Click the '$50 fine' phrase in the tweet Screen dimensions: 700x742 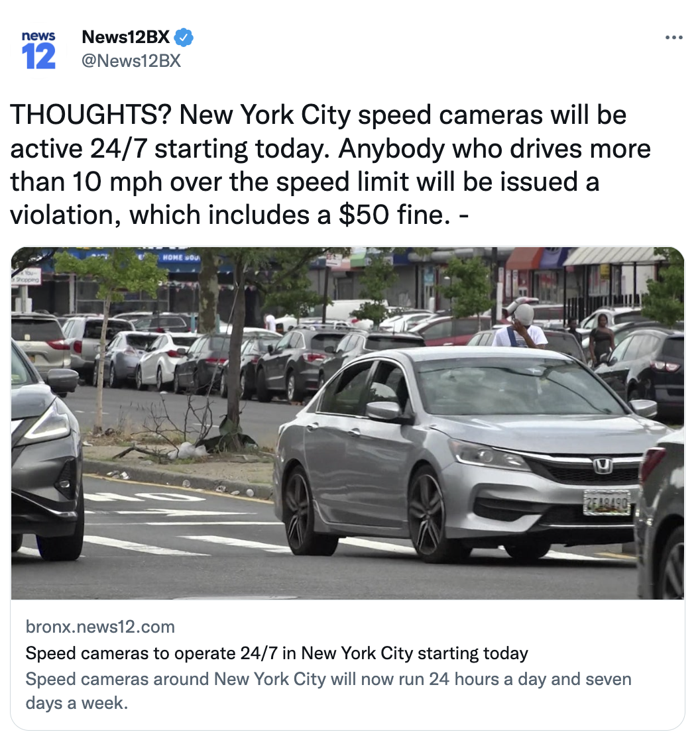(x=394, y=215)
